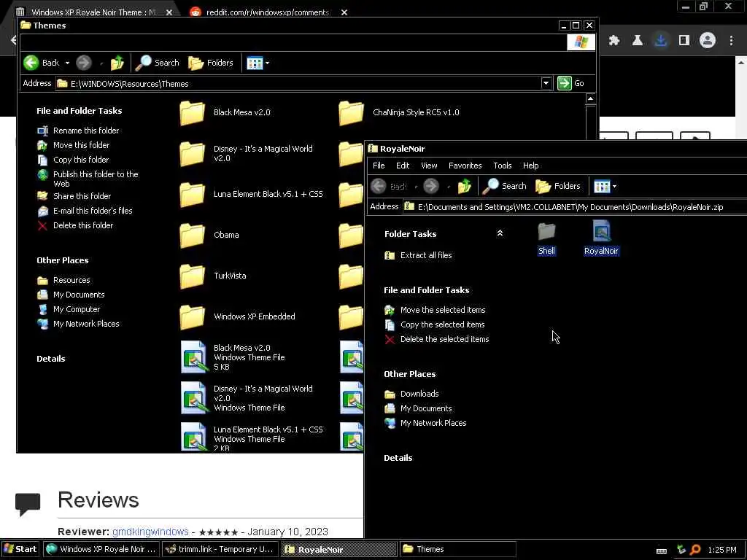Switch to trimm.link taskbar item
Image resolution: width=747 pixels, height=560 pixels.
point(220,549)
